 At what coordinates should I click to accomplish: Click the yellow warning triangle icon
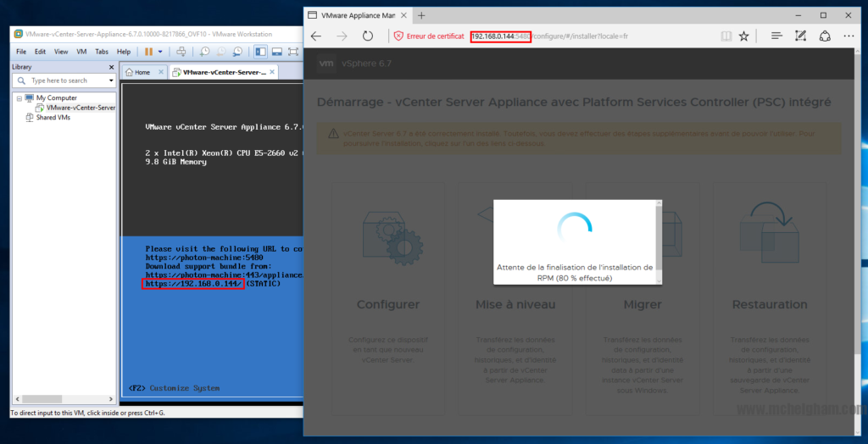[333, 134]
